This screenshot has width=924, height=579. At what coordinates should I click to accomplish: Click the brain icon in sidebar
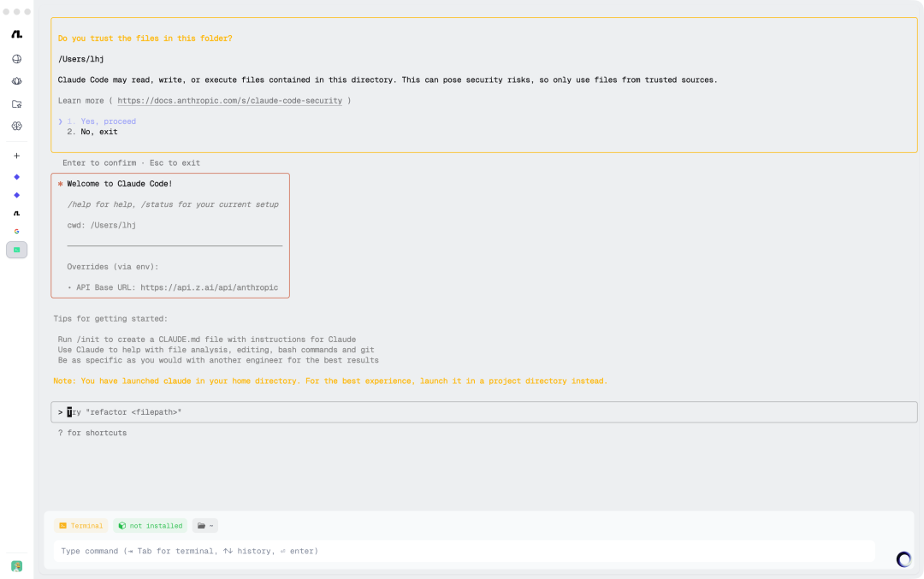click(x=16, y=126)
